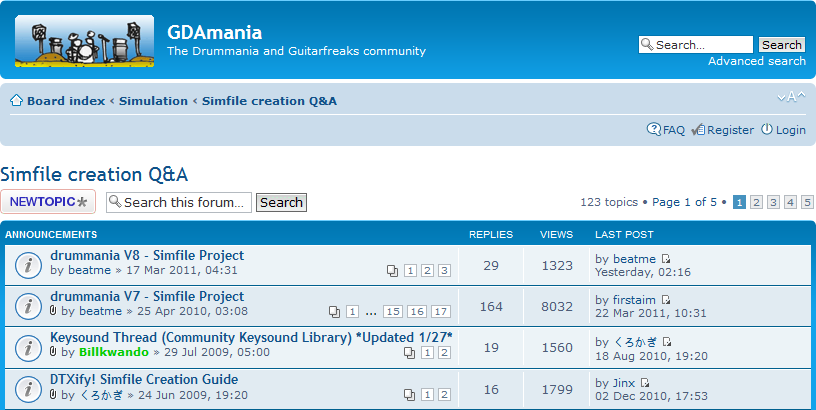This screenshot has width=816, height=410.
Task: View latest post icon by firstaim
Action: [667, 300]
